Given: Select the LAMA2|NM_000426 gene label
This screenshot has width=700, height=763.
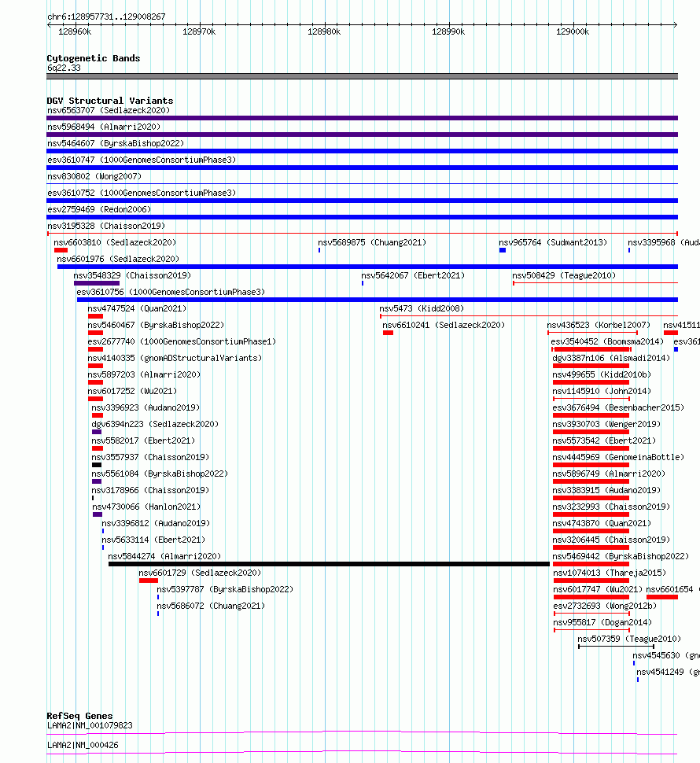Looking at the screenshot, I should pos(83,746).
